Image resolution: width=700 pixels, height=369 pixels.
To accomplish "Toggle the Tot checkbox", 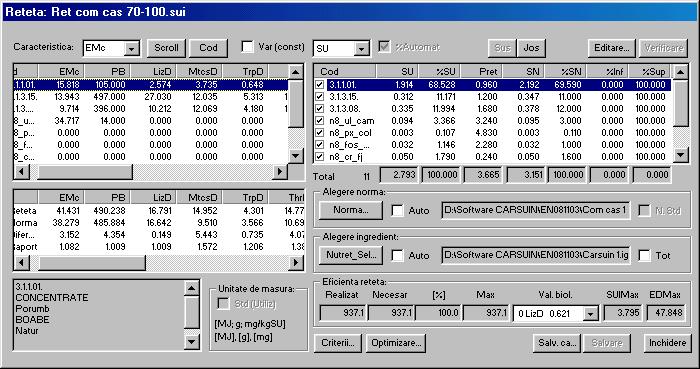I will point(644,255).
